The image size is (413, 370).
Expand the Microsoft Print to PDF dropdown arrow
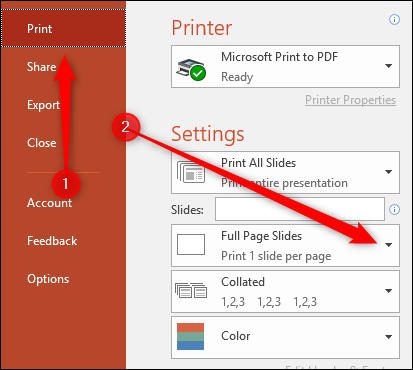tap(388, 66)
